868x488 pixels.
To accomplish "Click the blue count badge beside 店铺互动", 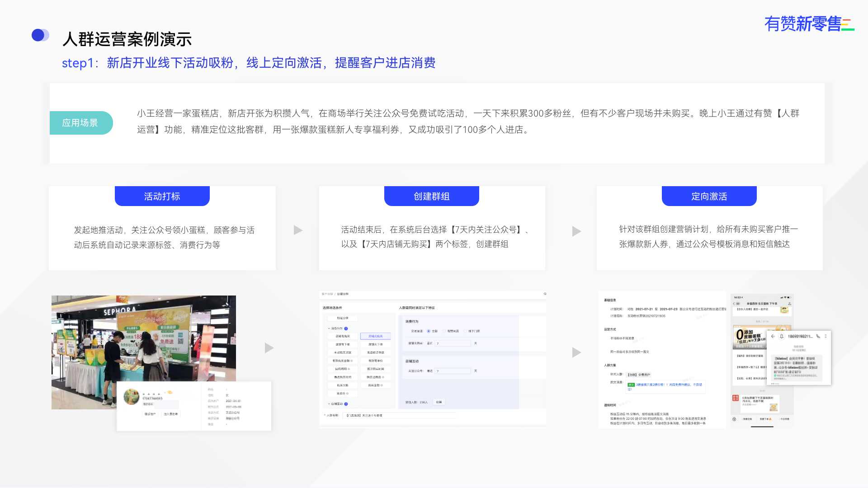I will point(346,404).
